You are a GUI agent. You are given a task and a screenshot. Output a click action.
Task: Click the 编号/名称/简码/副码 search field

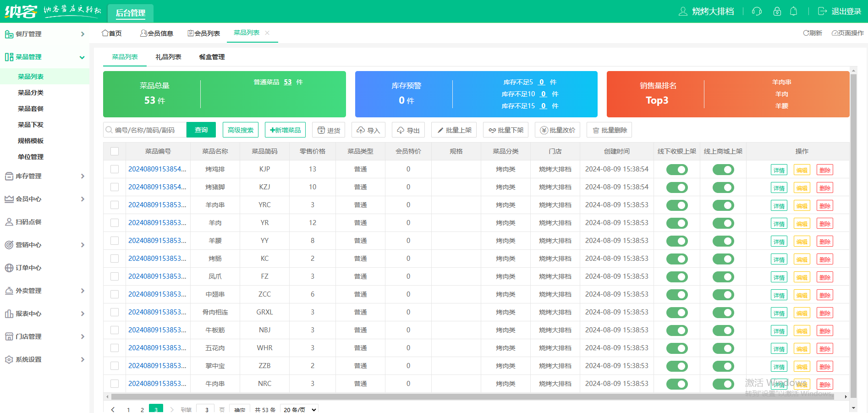tap(145, 130)
